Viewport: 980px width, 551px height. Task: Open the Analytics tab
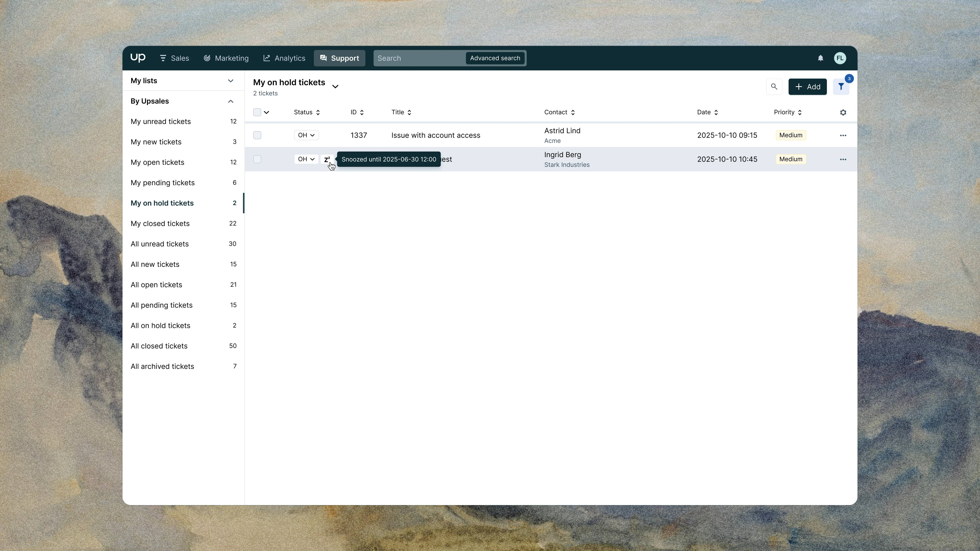tap(284, 58)
